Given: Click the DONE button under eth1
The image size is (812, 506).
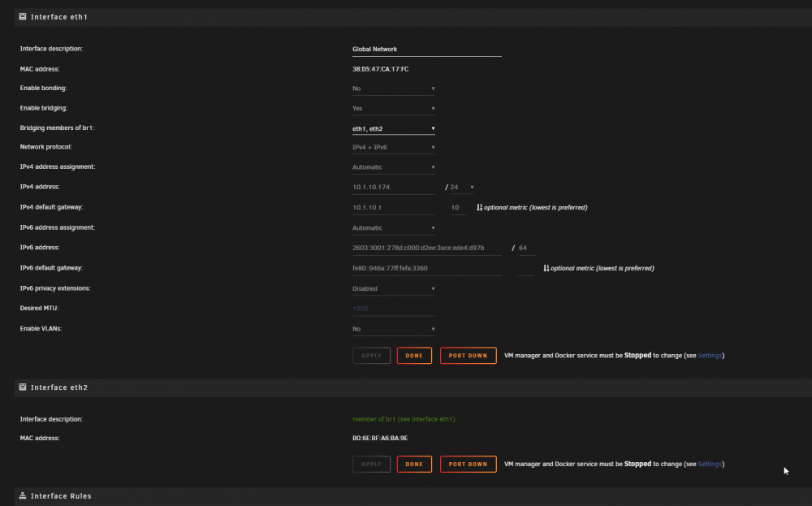Looking at the screenshot, I should pyautogui.click(x=414, y=355).
